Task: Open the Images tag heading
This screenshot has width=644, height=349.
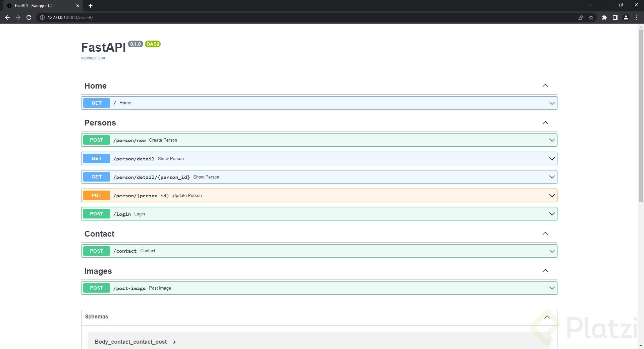Action: pos(98,271)
